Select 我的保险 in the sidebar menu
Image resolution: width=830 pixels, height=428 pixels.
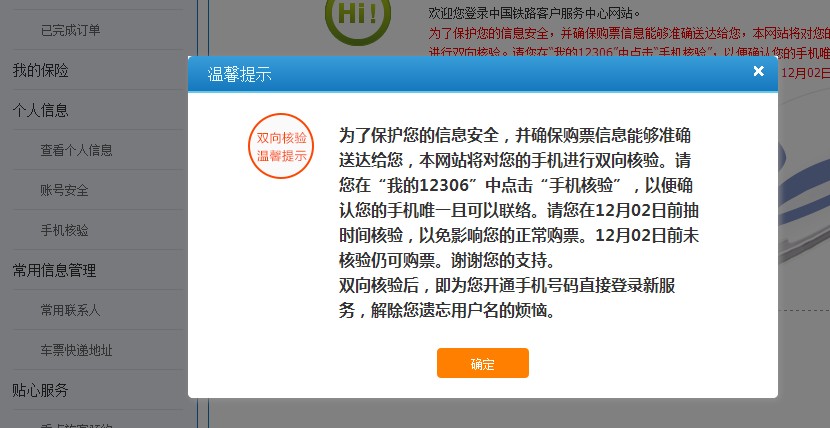click(40, 71)
